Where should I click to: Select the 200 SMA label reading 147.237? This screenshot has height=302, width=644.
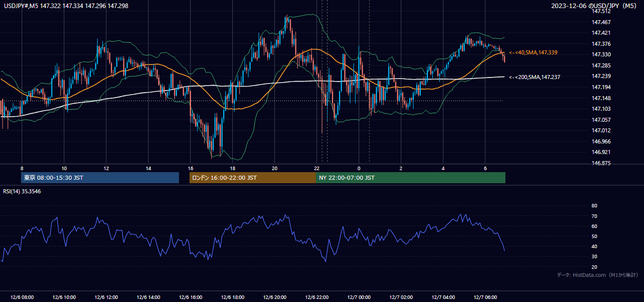point(535,77)
